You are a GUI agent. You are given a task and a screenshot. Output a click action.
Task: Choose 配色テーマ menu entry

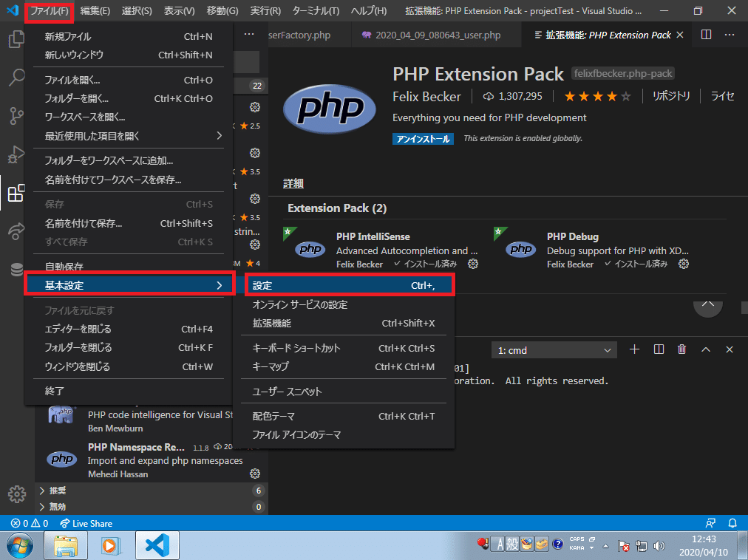pos(344,416)
